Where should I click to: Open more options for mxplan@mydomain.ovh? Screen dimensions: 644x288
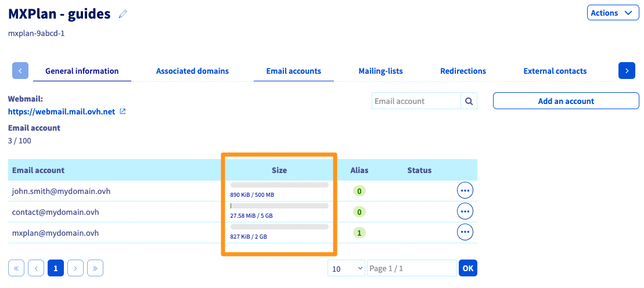click(465, 232)
